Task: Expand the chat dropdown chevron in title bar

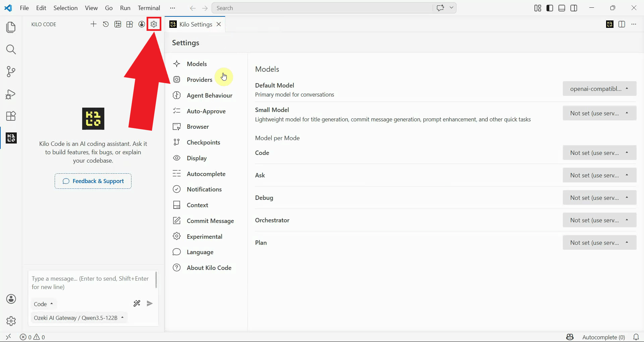Action: pyautogui.click(x=451, y=8)
